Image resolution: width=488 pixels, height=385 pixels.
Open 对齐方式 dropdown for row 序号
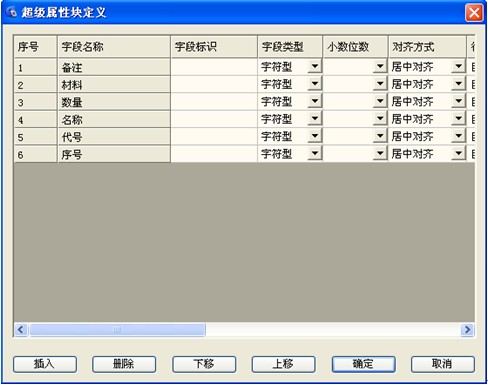458,153
